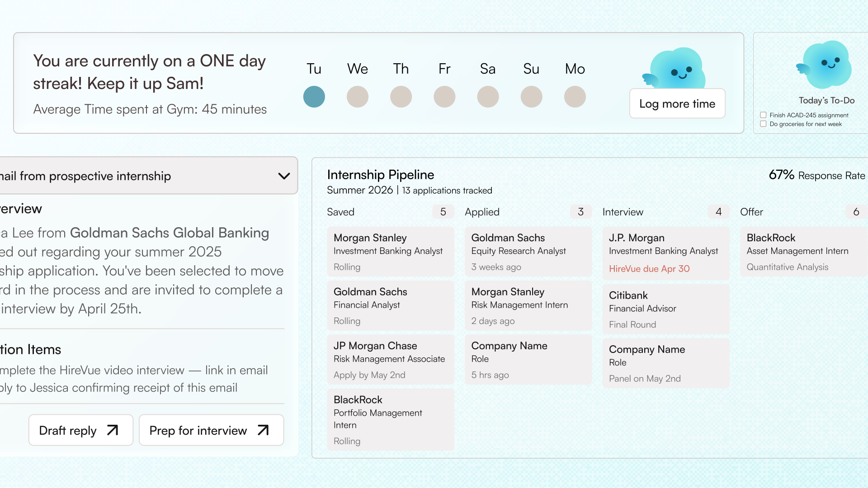Viewport: 868px width, 488px height.
Task: Open BlackRock Portfolio Management Intern card
Action: (x=391, y=420)
